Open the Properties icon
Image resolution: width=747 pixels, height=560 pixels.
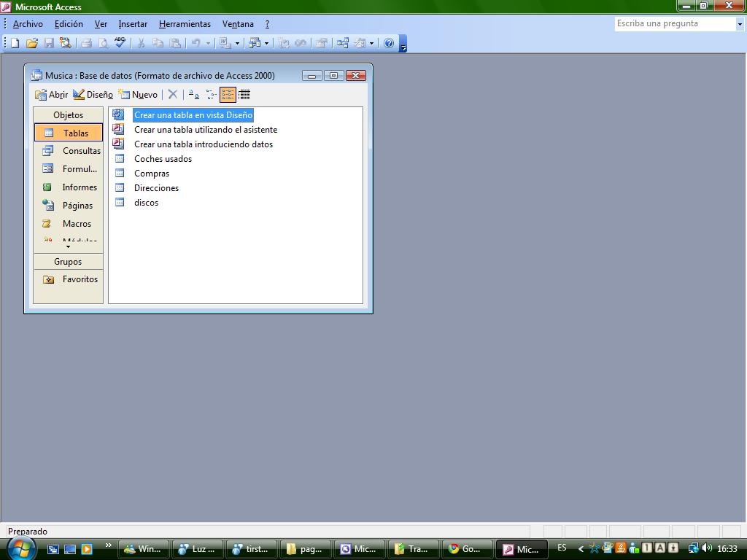[x=322, y=43]
